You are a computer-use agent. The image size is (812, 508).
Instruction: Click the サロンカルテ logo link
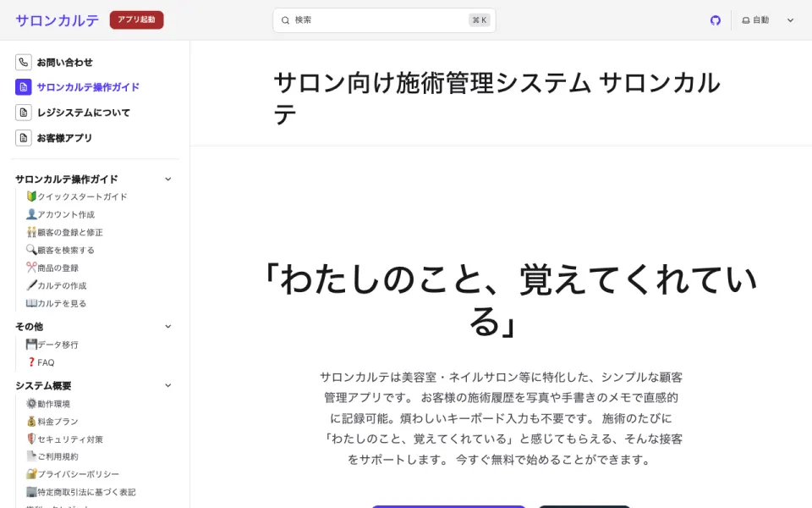pyautogui.click(x=57, y=20)
